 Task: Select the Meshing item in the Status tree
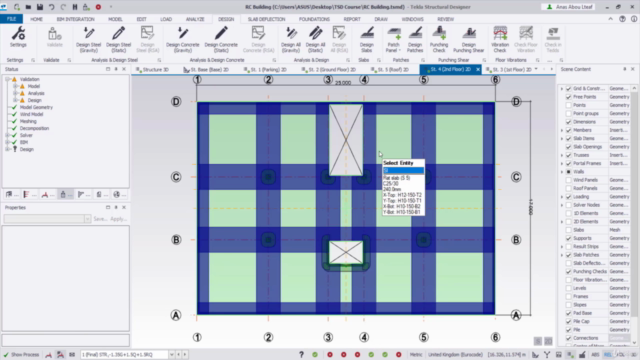coord(28,121)
